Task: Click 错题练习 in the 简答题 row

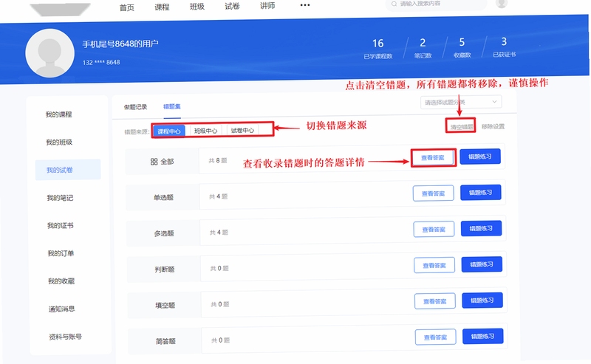Action: click(483, 337)
